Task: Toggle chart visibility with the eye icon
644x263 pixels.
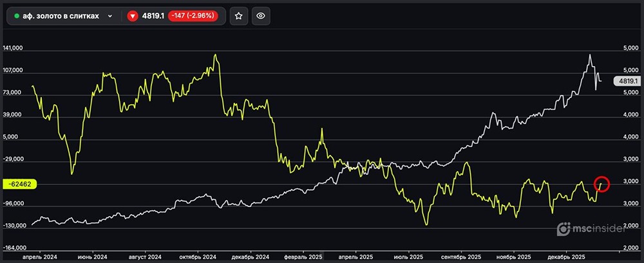Action: tap(261, 17)
